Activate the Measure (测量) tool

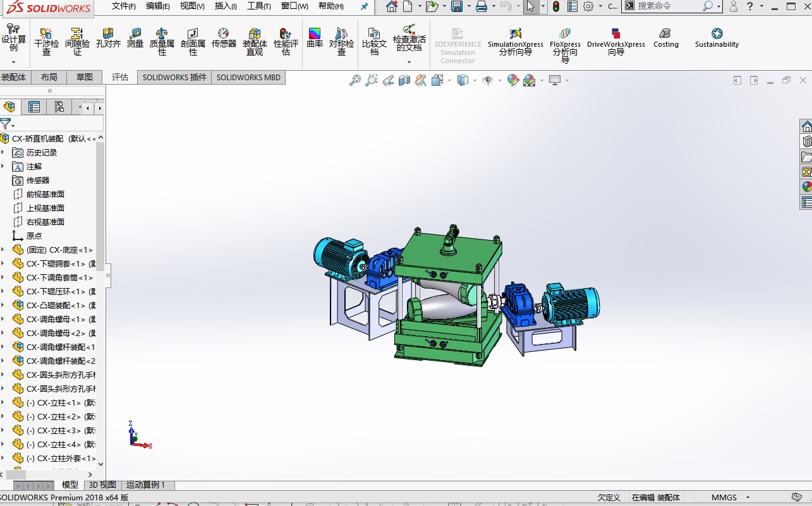point(135,38)
